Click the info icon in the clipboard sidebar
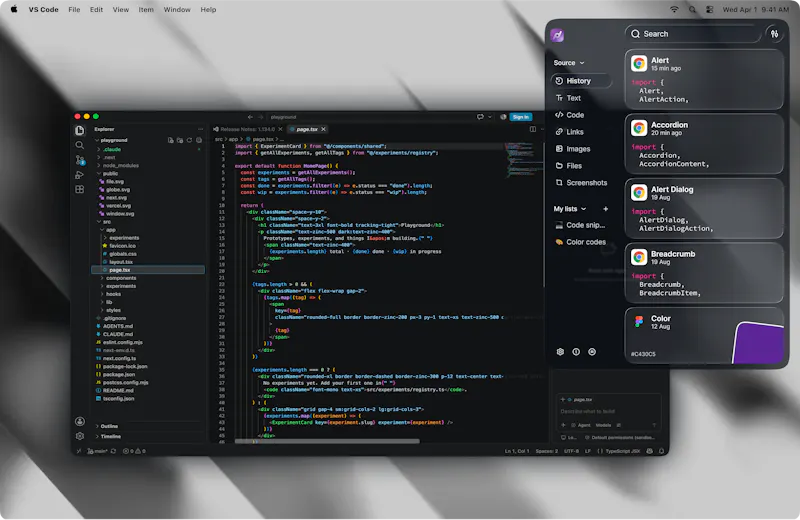The image size is (800, 520). click(x=576, y=352)
